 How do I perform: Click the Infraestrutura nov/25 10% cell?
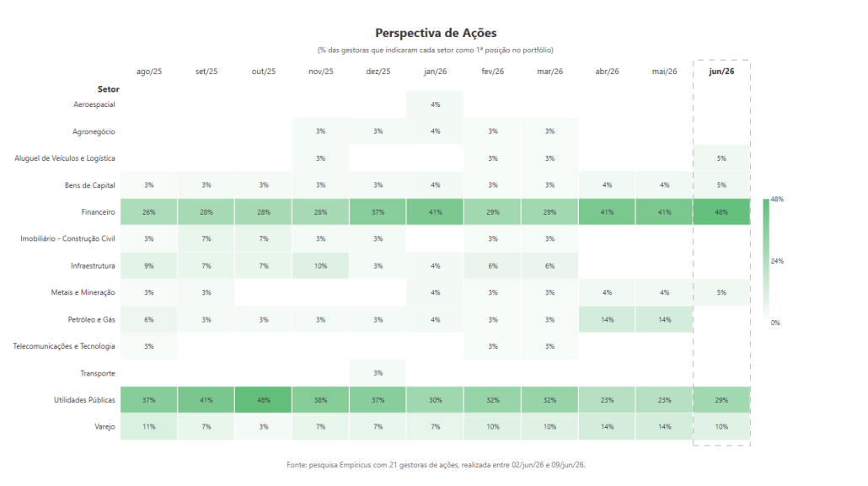[320, 265]
